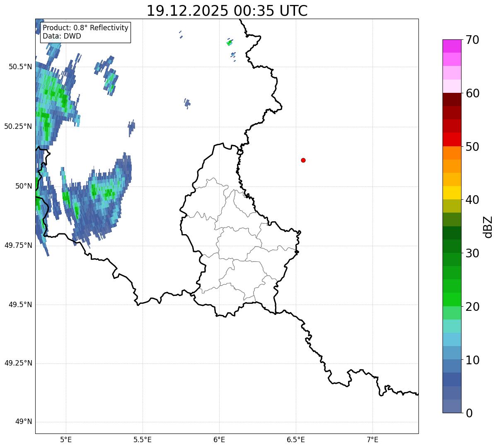
Task: Pick the bright magenta swatch at colorbar top
Action: (452, 46)
